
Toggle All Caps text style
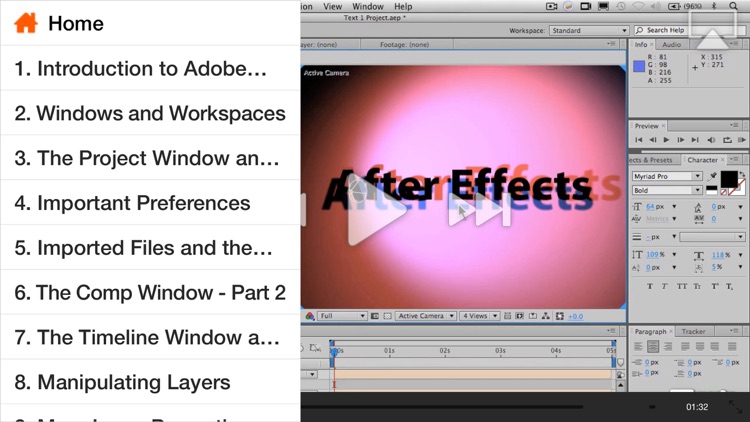[x=682, y=287]
